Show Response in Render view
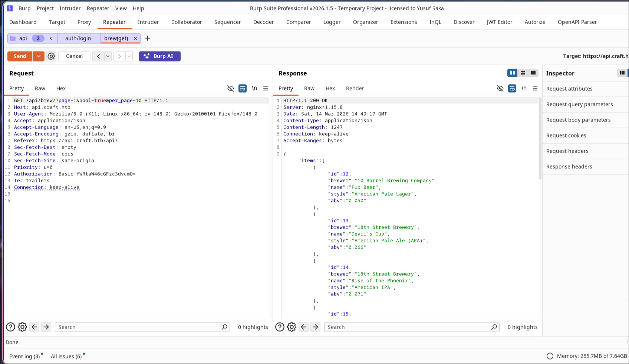This screenshot has height=364, width=629. click(355, 88)
